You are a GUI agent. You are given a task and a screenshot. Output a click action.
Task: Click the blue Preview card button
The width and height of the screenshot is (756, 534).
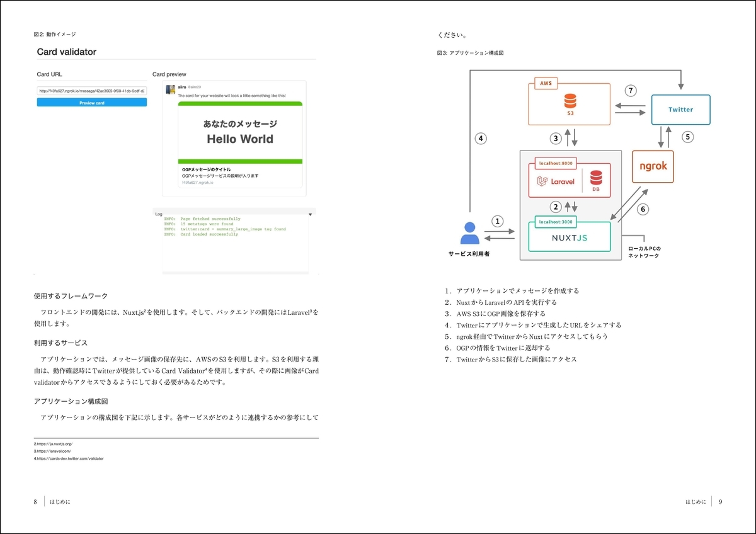point(91,102)
